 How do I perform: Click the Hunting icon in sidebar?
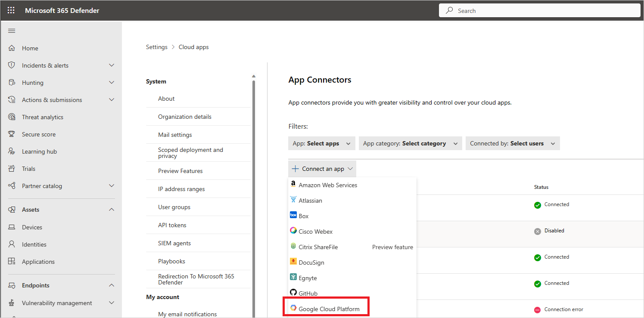[12, 83]
